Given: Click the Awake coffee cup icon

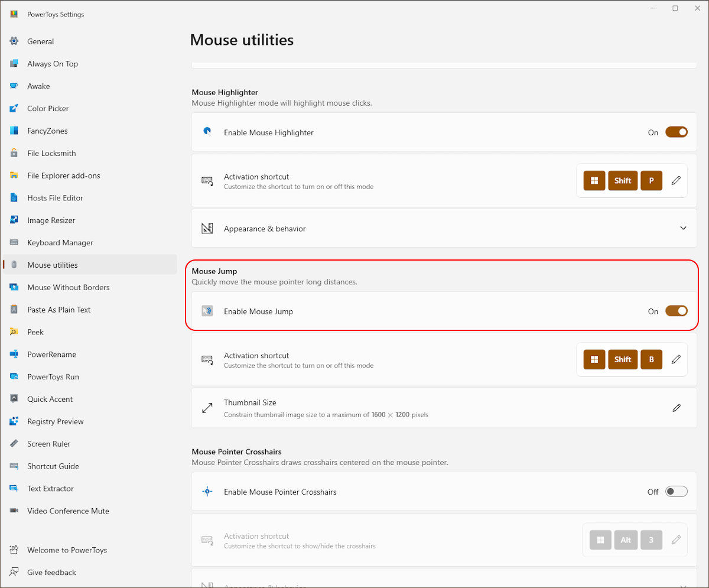Looking at the screenshot, I should point(14,86).
